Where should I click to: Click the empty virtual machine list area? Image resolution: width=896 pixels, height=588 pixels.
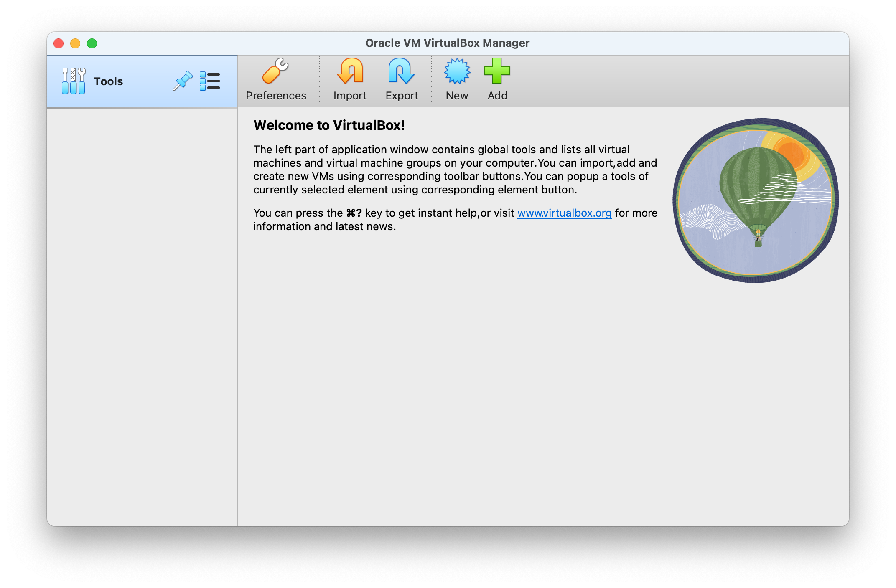coord(142,313)
